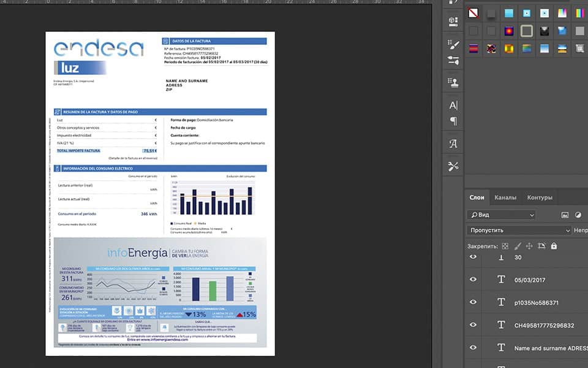This screenshot has width=588, height=368.
Task: Open the 'Пропустить' blend mode dropdown
Action: (x=519, y=230)
